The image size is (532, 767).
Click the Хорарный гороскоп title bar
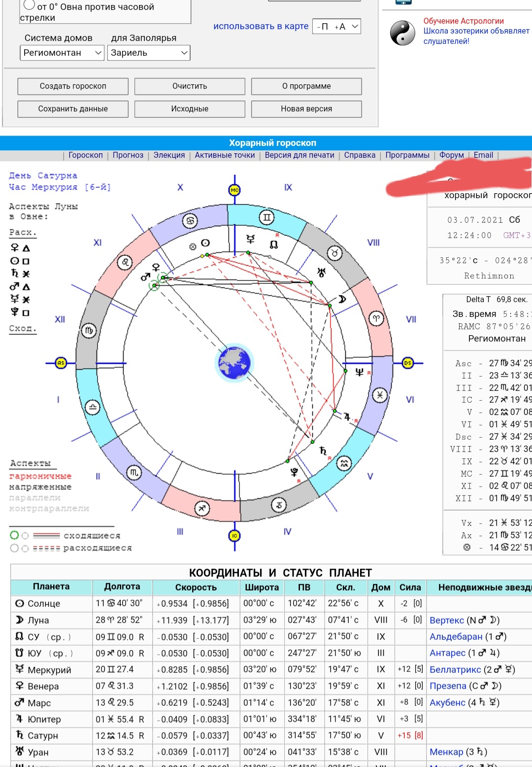tap(266, 143)
